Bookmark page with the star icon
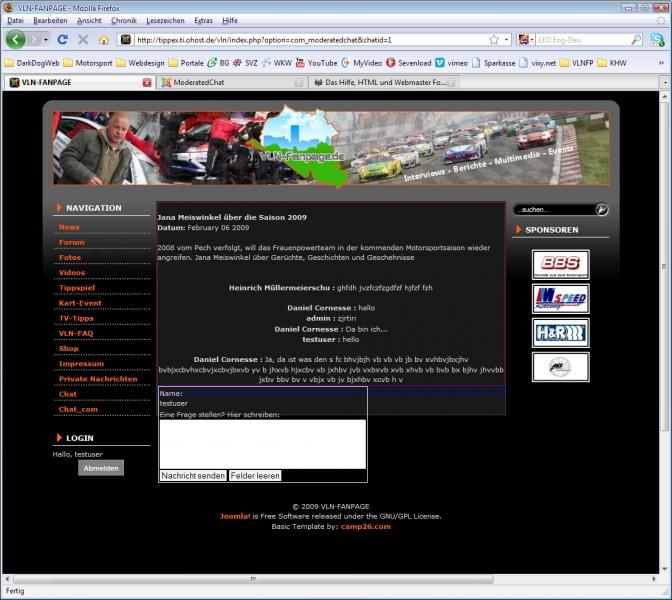This screenshot has height=600, width=672. pos(493,40)
